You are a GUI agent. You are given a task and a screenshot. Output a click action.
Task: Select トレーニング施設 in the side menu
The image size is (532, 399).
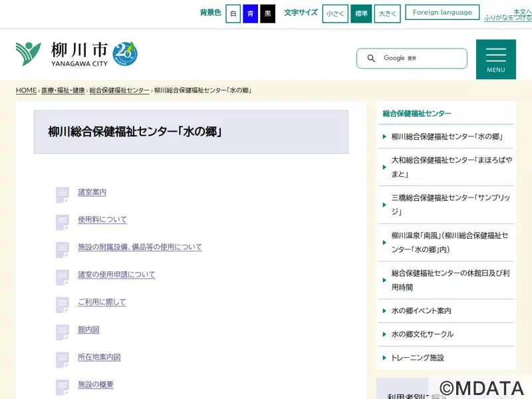click(x=418, y=358)
